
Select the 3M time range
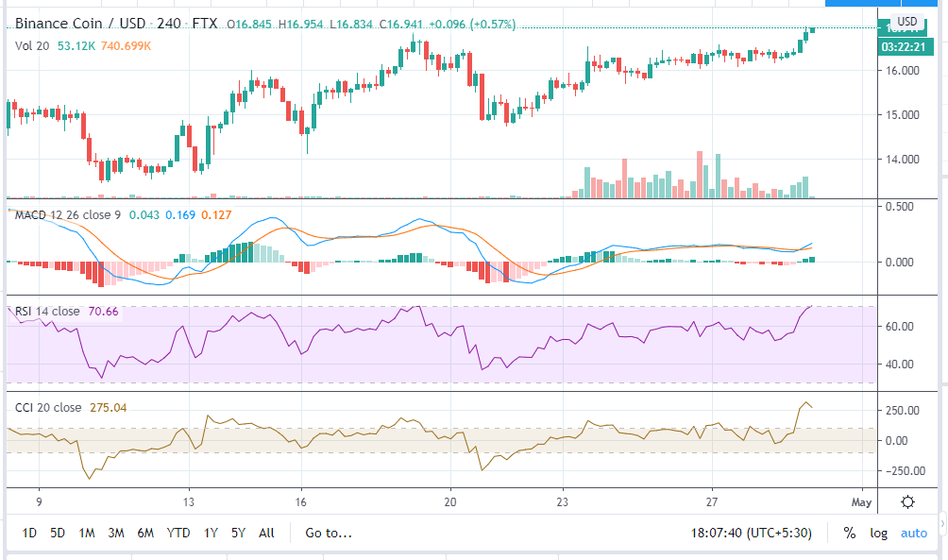click(116, 533)
